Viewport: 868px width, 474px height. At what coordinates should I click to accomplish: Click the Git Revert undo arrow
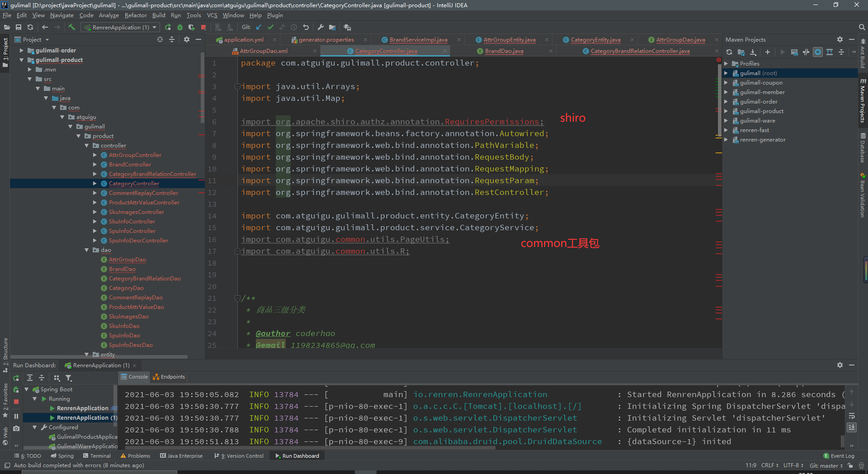click(x=306, y=27)
